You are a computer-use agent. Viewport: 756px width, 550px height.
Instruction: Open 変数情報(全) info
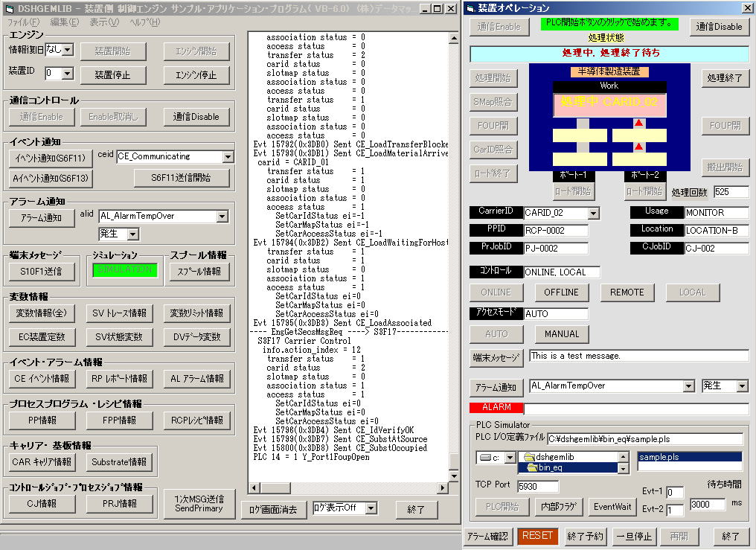(42, 313)
